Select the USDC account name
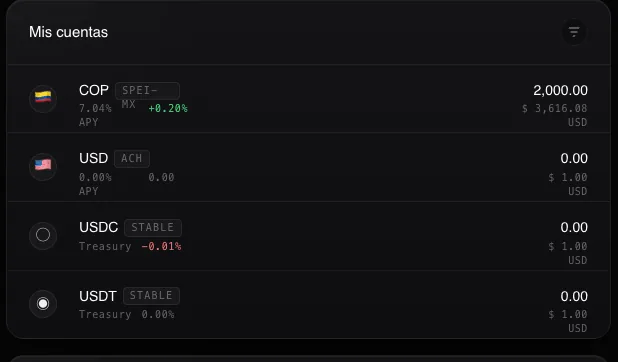 pos(99,227)
